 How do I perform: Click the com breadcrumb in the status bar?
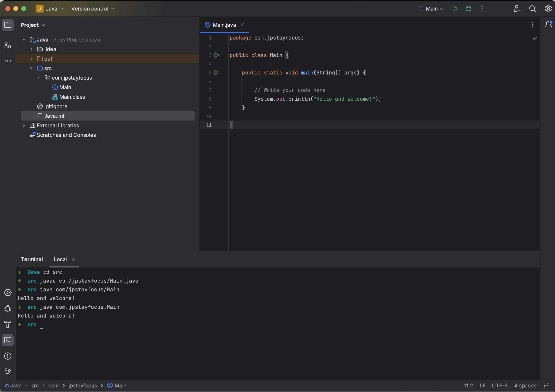pos(53,386)
